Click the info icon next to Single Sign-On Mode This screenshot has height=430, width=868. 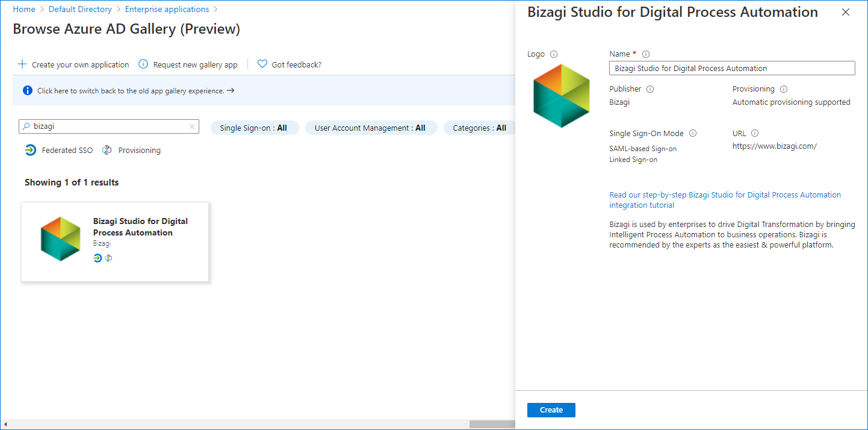pos(693,134)
